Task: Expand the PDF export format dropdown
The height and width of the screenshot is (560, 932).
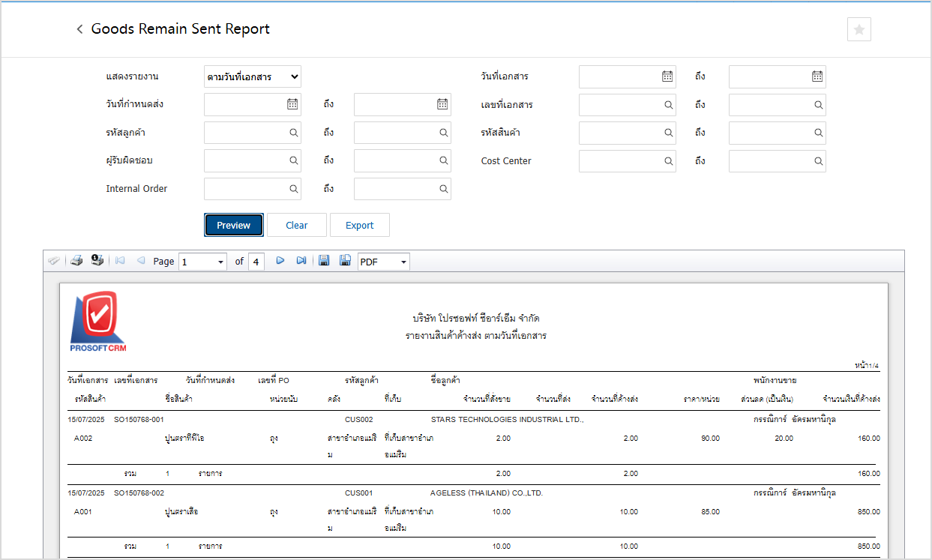Action: [x=404, y=262]
